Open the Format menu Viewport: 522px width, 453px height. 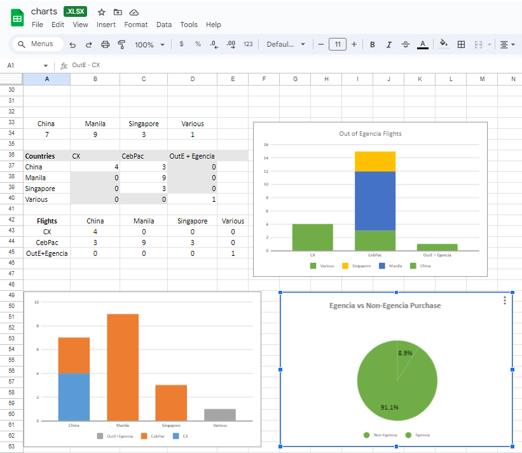click(136, 25)
